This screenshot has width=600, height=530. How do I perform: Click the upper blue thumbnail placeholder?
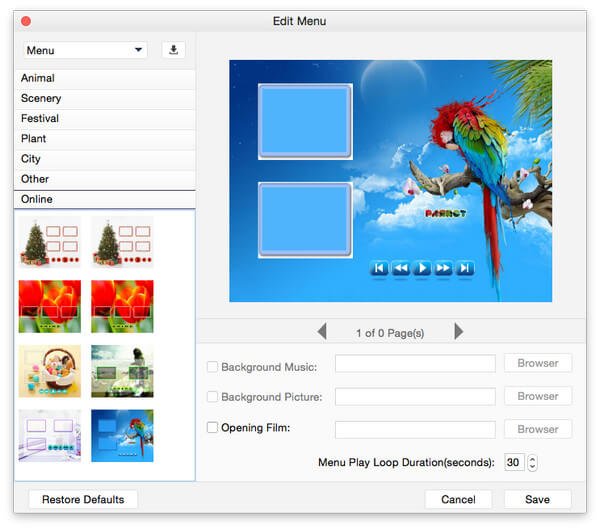click(x=305, y=121)
